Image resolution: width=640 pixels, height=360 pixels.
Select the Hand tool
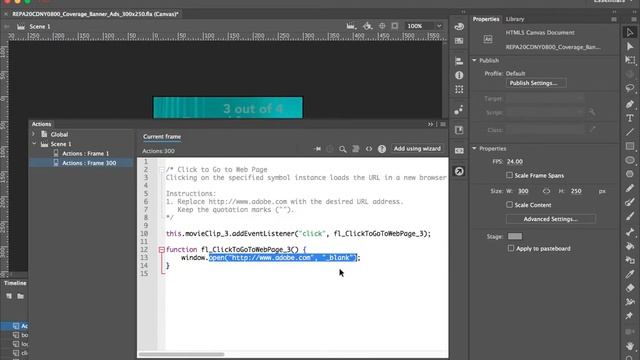(x=630, y=346)
